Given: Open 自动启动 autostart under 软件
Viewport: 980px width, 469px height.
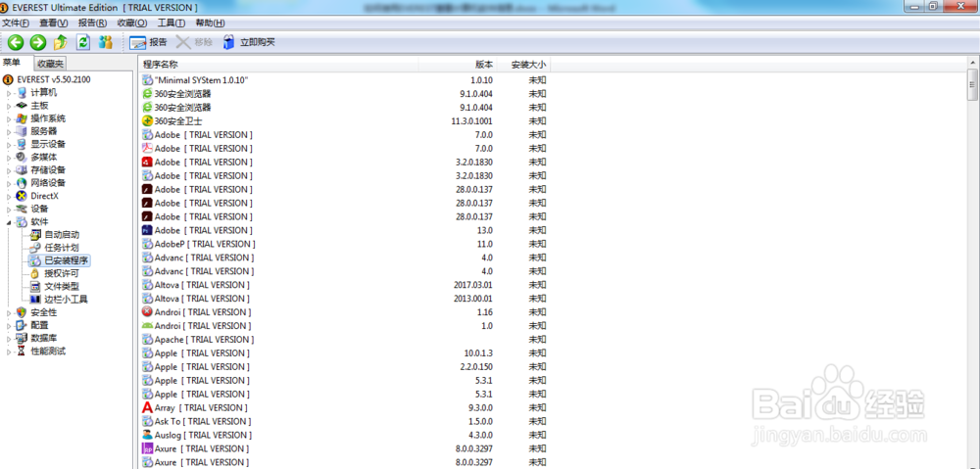Looking at the screenshot, I should pyautogui.click(x=54, y=235).
